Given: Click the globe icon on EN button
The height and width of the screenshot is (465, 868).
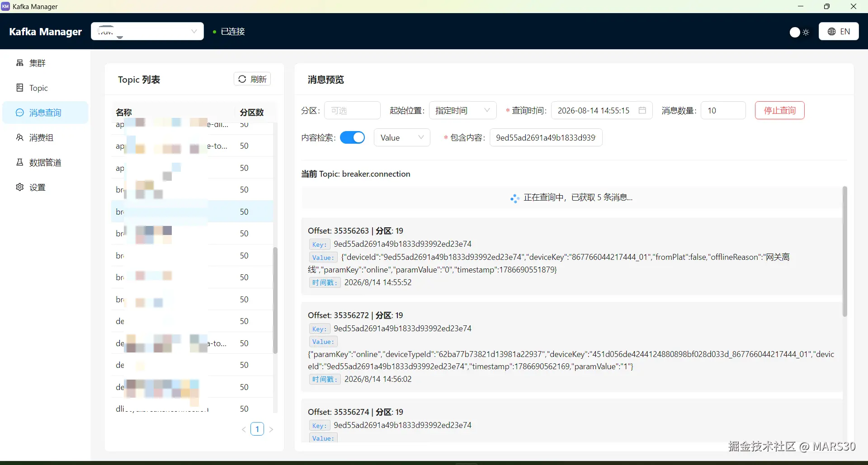Looking at the screenshot, I should tap(831, 32).
